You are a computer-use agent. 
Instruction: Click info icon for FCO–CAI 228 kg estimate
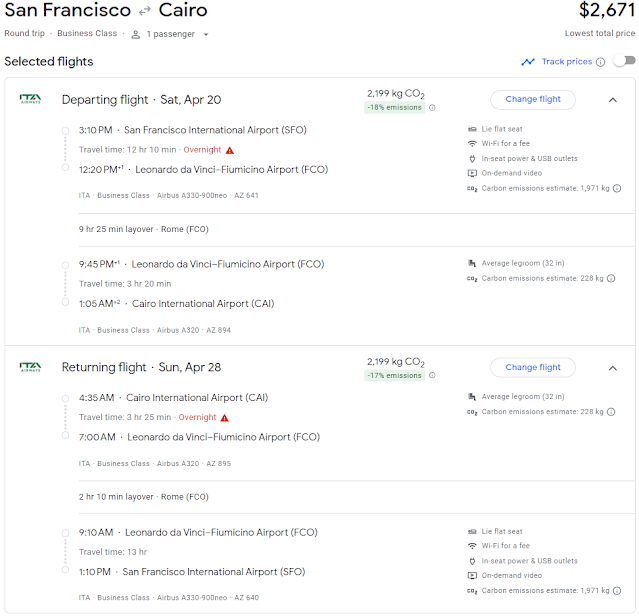click(x=611, y=279)
